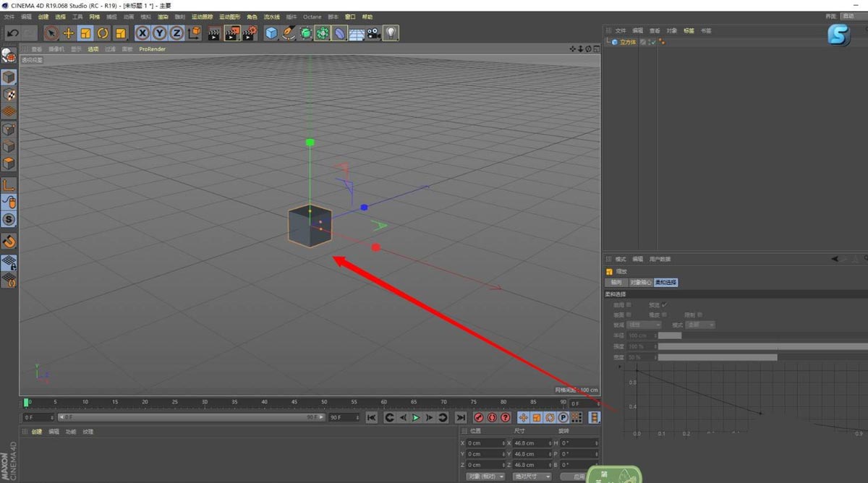Open the 渲染 main menu
Screen dimensions: 868x483
163,17
